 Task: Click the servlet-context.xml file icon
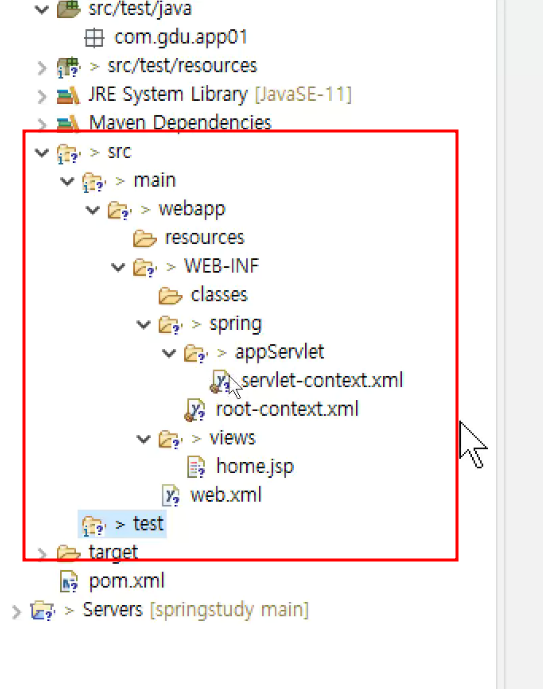coord(221,381)
